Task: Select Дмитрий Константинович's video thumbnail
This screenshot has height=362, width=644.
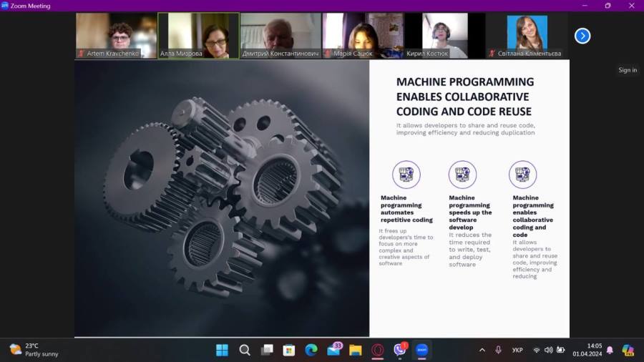Action: pos(280,36)
